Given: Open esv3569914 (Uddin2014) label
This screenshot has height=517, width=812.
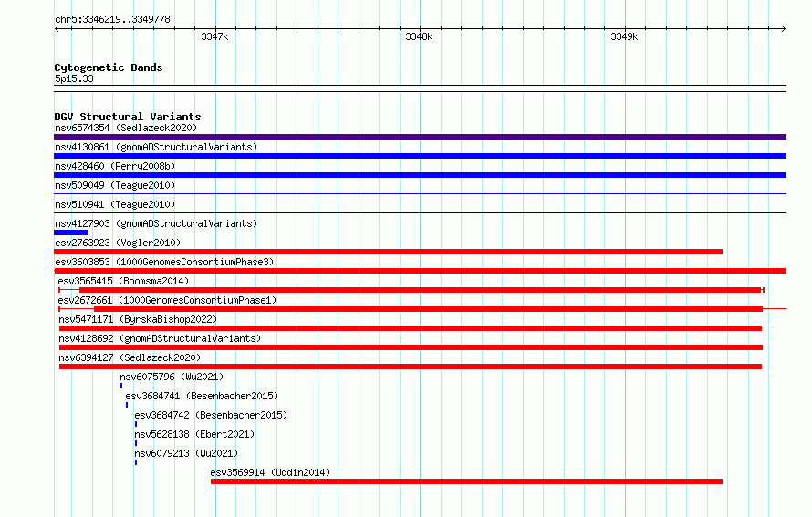Looking at the screenshot, I should pyautogui.click(x=270, y=472).
